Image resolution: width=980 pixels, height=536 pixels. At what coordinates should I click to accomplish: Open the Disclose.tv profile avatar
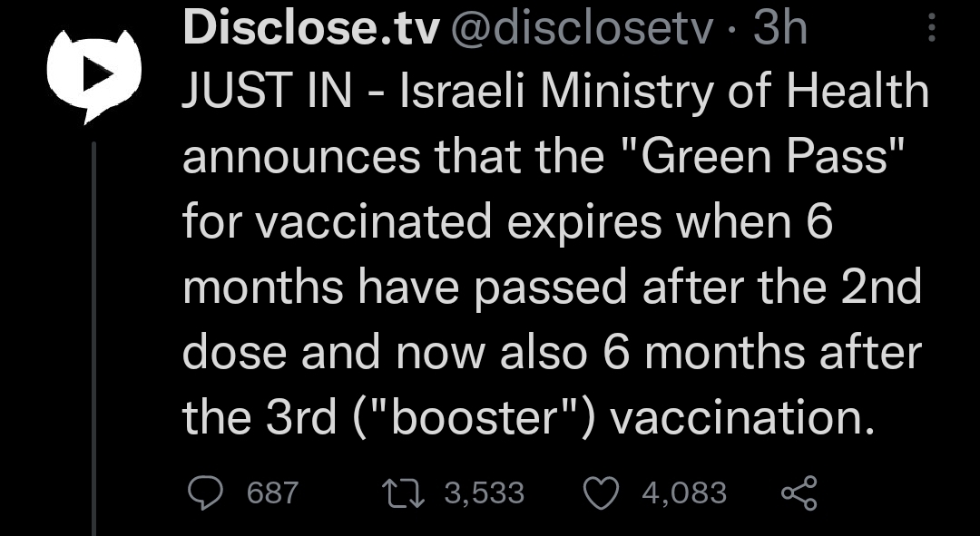click(x=93, y=76)
